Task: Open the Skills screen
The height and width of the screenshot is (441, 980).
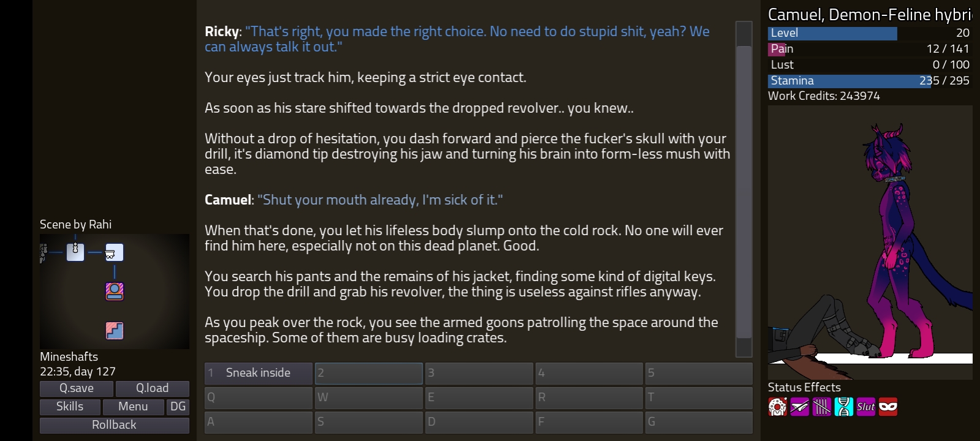Action: coord(70,407)
